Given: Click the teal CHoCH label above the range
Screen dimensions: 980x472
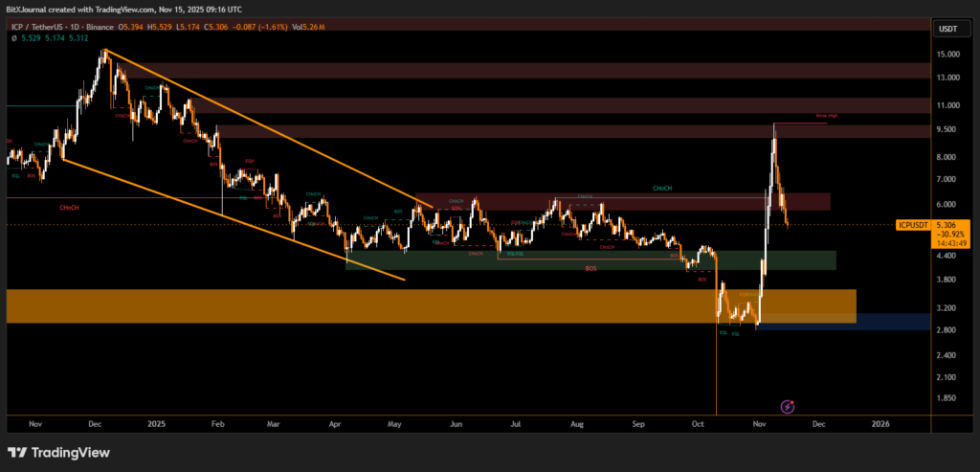Looking at the screenshot, I should pyautogui.click(x=662, y=188).
